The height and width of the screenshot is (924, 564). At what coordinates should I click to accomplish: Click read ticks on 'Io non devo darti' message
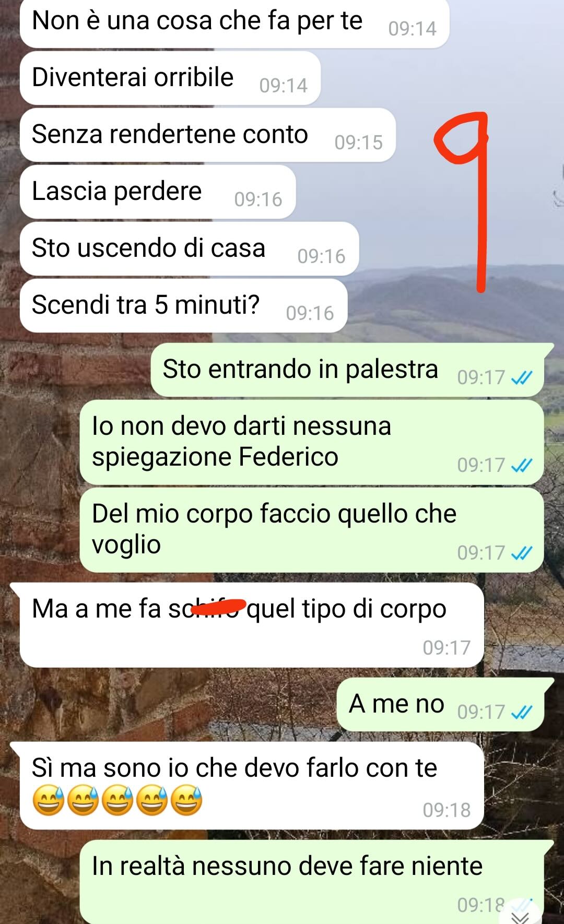522,465
